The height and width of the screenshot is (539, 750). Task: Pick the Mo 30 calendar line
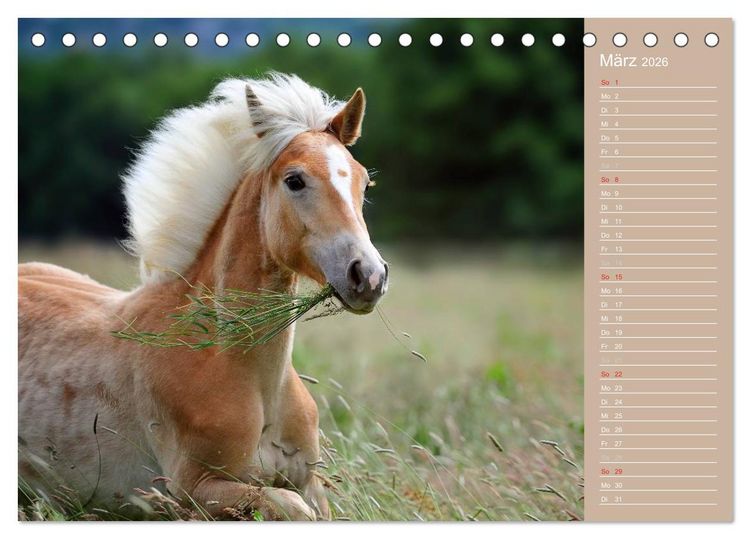658,485
